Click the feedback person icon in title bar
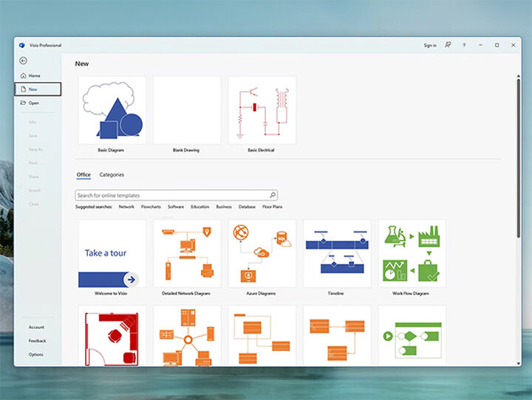The image size is (532, 400). tap(448, 45)
